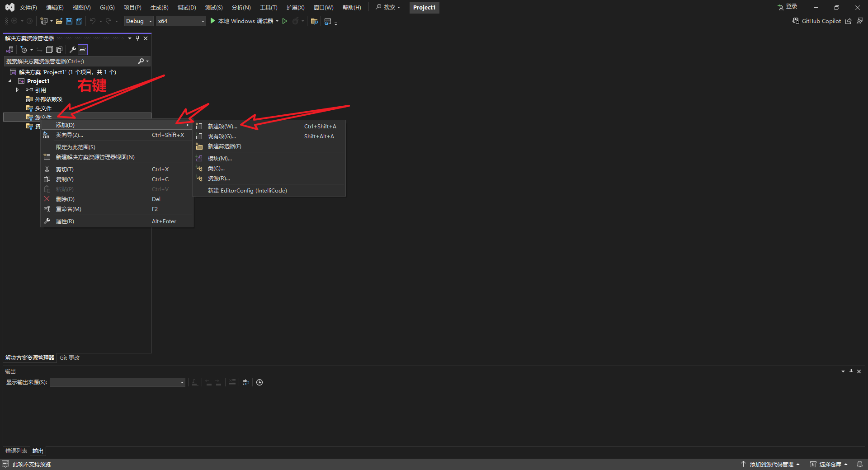This screenshot has height=470, width=868.
Task: Click the notifications bell in status bar
Action: click(x=860, y=464)
